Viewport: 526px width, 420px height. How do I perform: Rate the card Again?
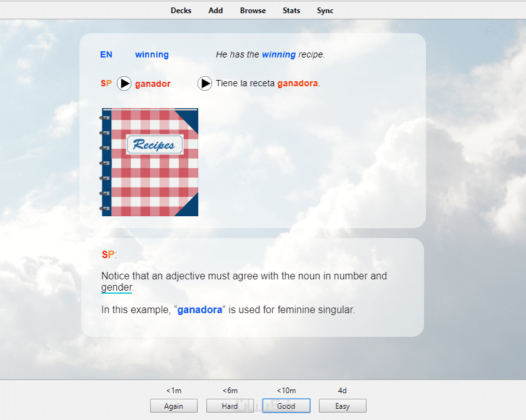[174, 406]
